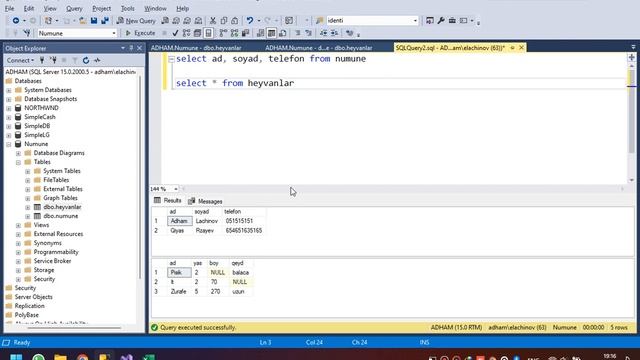Expand the Programmability folder node
This screenshot has height=360, width=640.
point(18,252)
